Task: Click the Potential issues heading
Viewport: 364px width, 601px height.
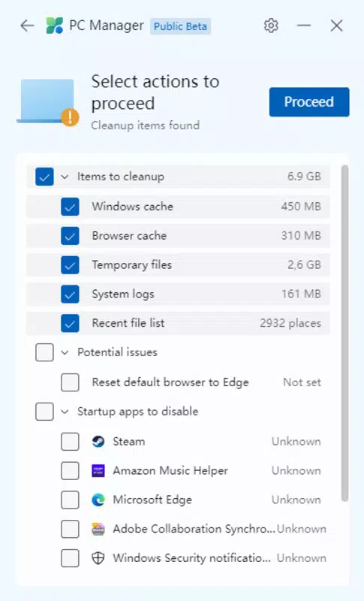Action: pyautogui.click(x=117, y=352)
